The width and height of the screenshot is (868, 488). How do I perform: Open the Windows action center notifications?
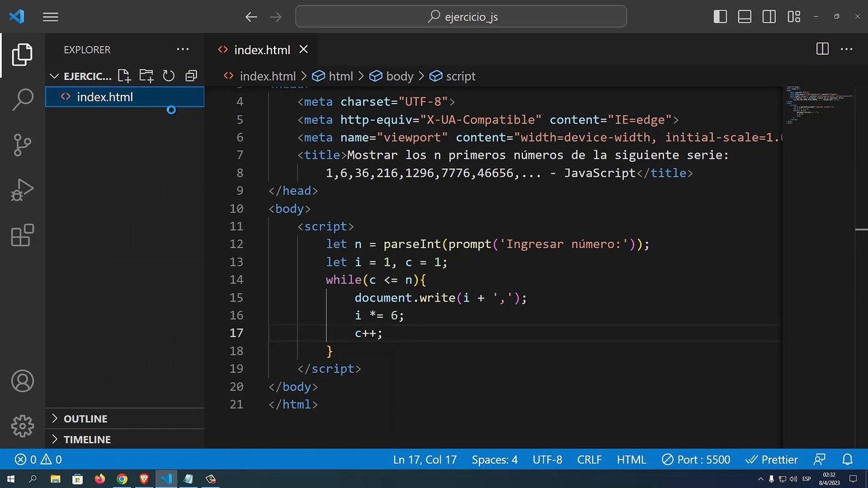(x=852, y=479)
